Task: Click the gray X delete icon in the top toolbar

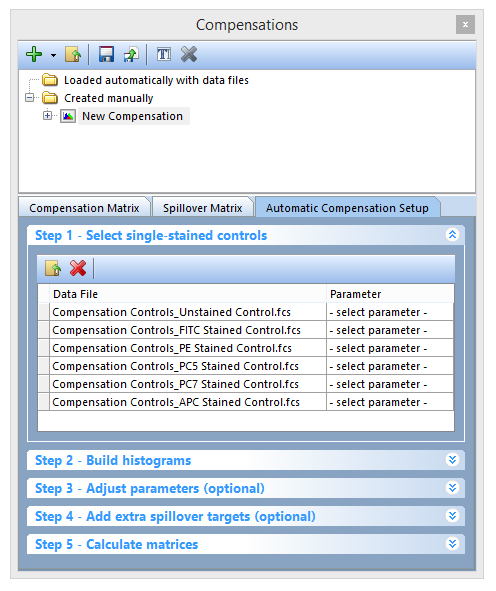Action: click(x=189, y=54)
